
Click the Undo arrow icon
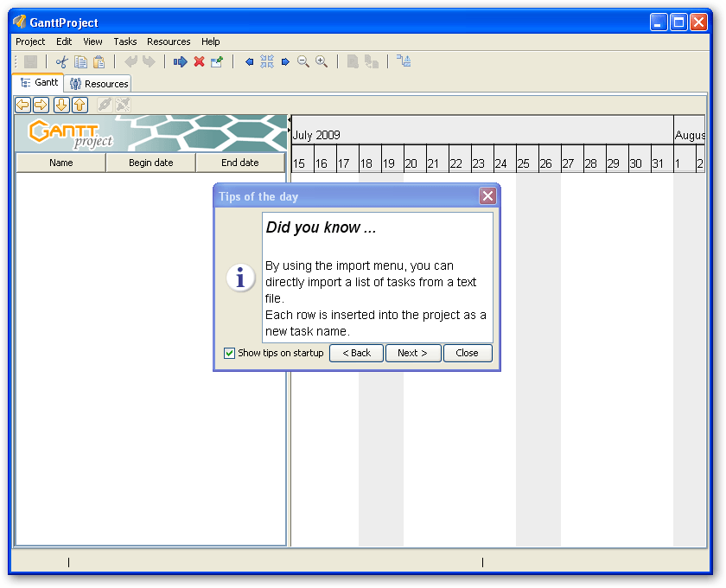click(131, 61)
